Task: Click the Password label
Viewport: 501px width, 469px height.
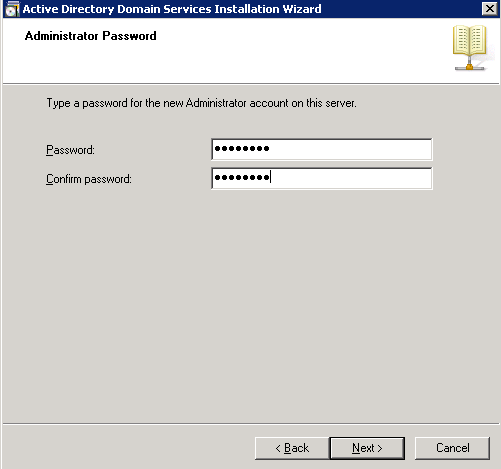Action: 70,150
